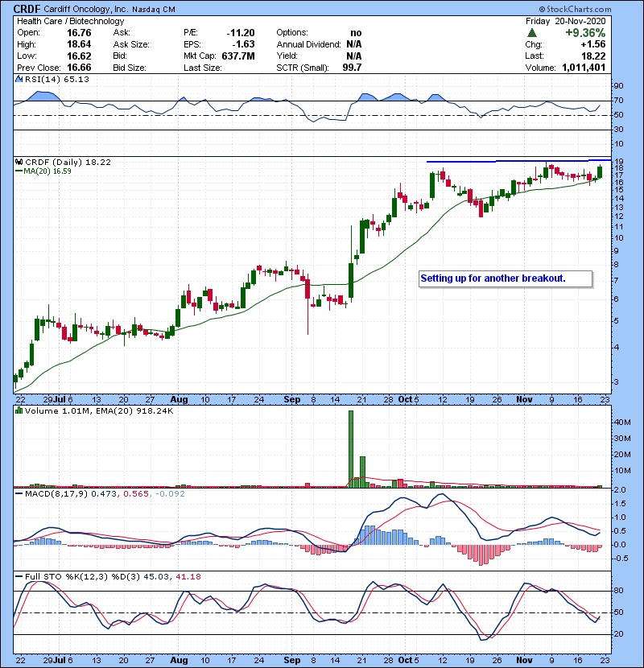Screen dimensions: 644x668
Task: Click the Cardiff Oncology, Inc. company name
Action: (x=85, y=10)
